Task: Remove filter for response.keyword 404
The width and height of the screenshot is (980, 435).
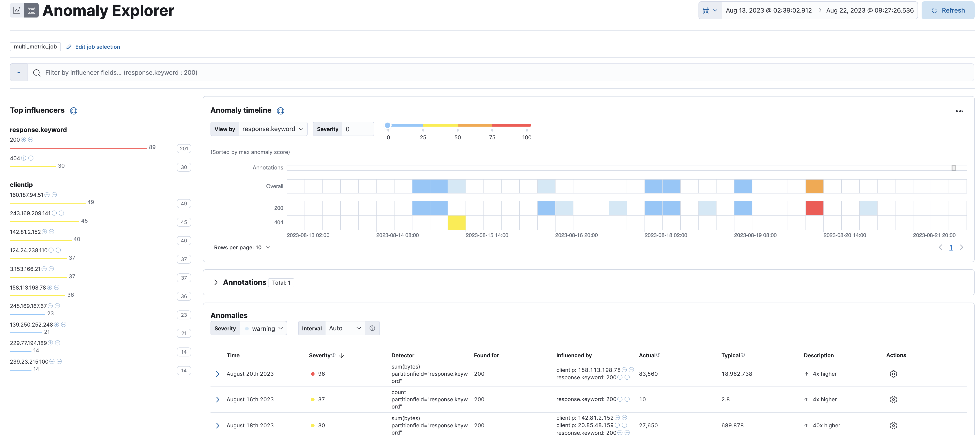Action: click(31, 158)
